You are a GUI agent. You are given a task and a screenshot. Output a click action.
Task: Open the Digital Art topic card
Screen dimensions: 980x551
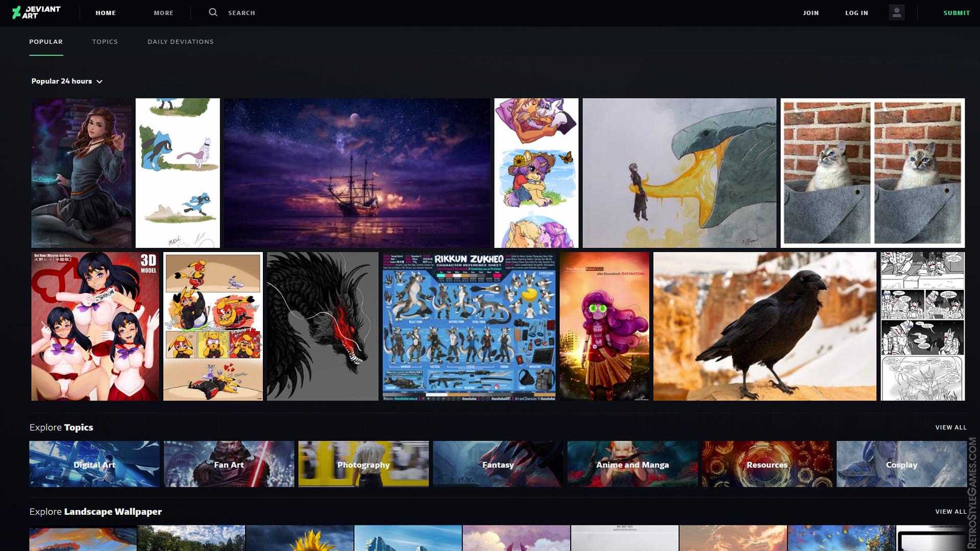tap(94, 464)
